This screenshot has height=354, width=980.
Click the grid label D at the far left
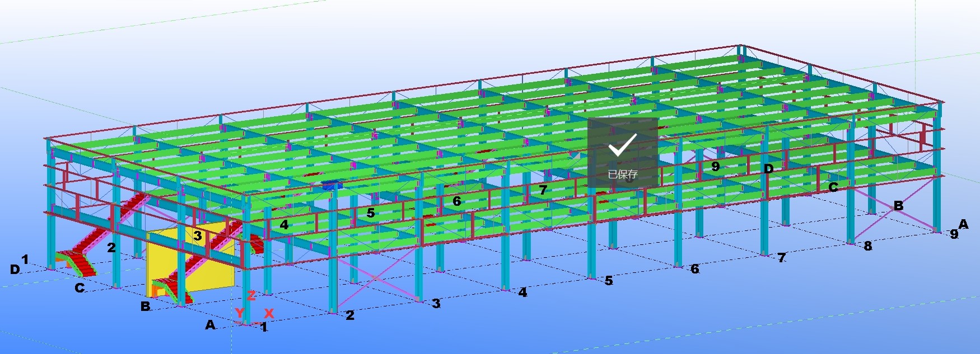[15, 270]
